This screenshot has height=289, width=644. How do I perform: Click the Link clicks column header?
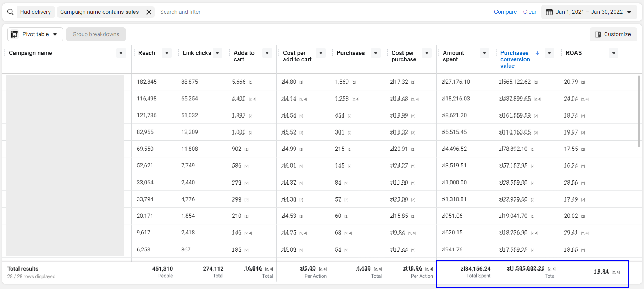197,53
